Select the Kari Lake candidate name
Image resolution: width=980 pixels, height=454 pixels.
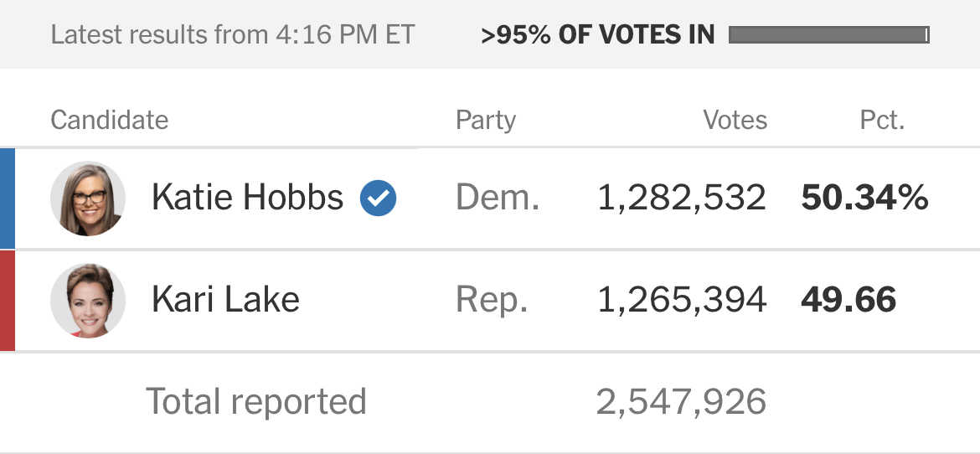click(225, 300)
